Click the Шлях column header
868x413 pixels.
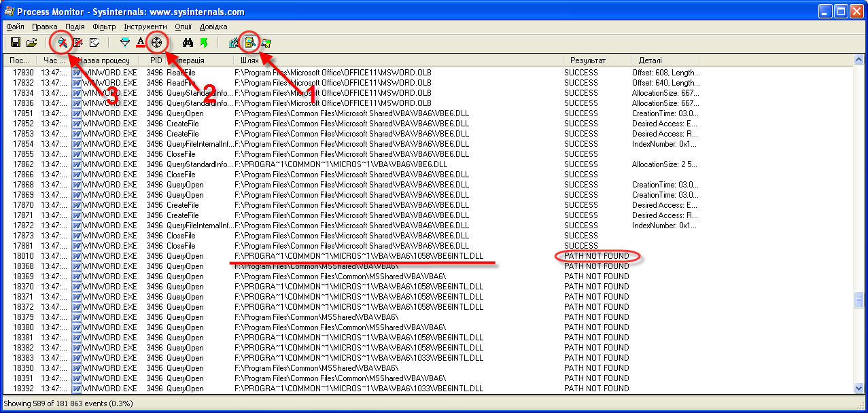click(398, 60)
